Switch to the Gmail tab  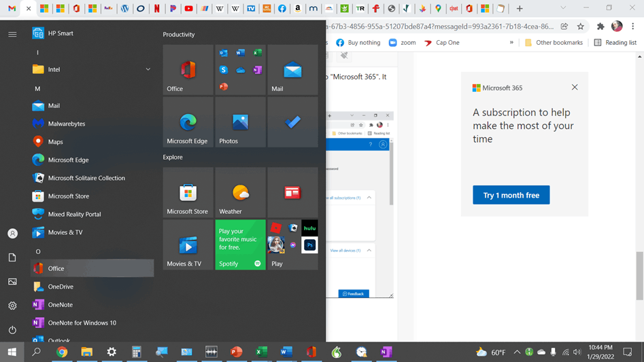[x=12, y=9]
